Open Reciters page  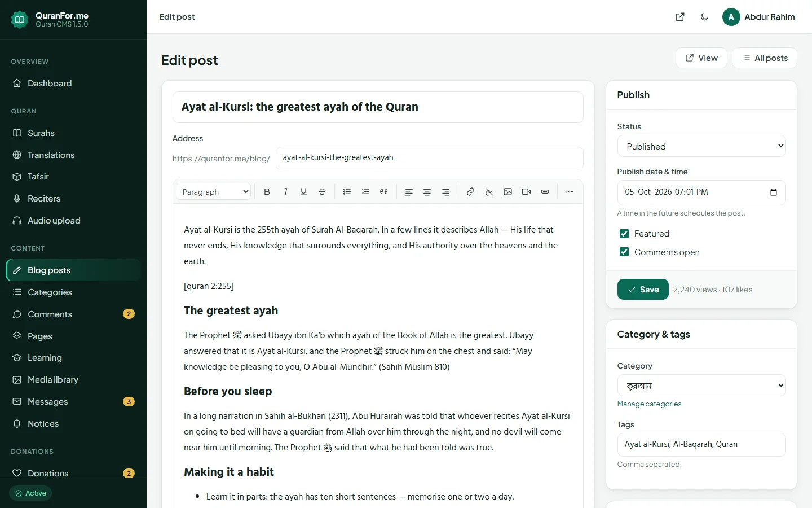coord(73,199)
